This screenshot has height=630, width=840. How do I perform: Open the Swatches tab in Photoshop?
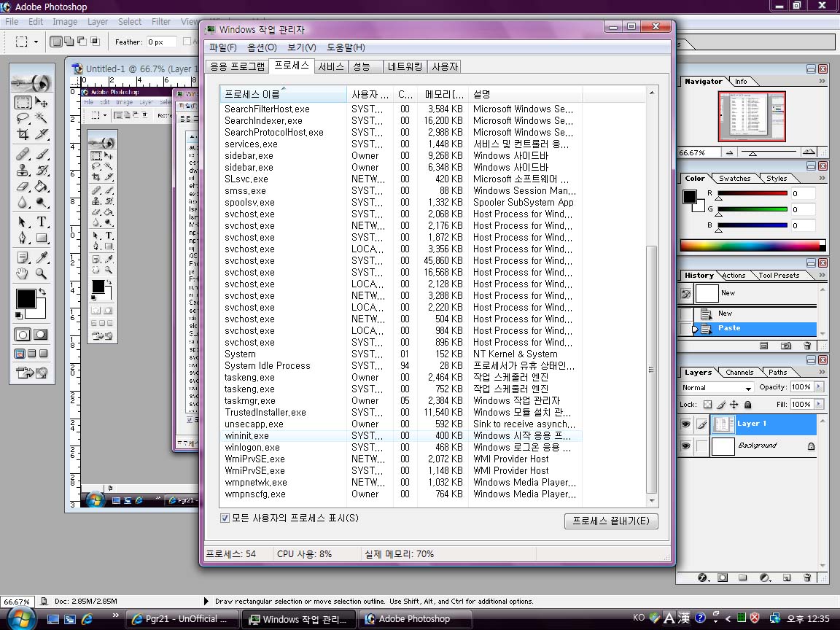pyautogui.click(x=734, y=179)
